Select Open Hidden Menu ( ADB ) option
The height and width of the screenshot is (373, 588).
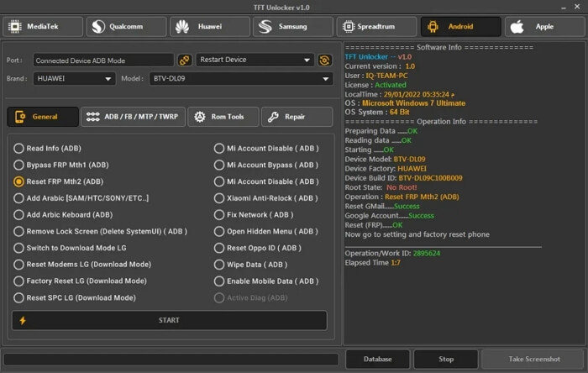tap(266, 231)
